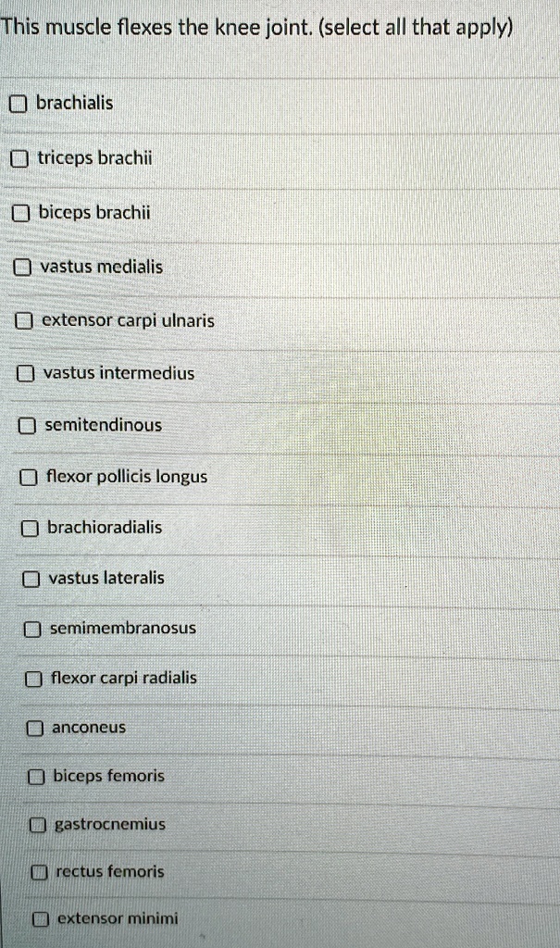Tick the biceps brachii checkbox
Screen dimensions: 560x948
coord(21,214)
